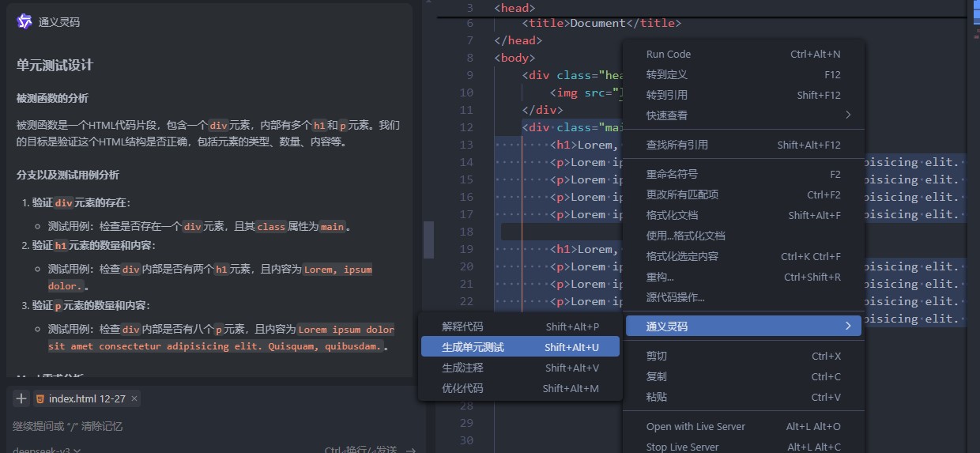Expand the 快速查看 submenu
Image resolution: width=980 pixels, height=453 pixels.
[744, 115]
